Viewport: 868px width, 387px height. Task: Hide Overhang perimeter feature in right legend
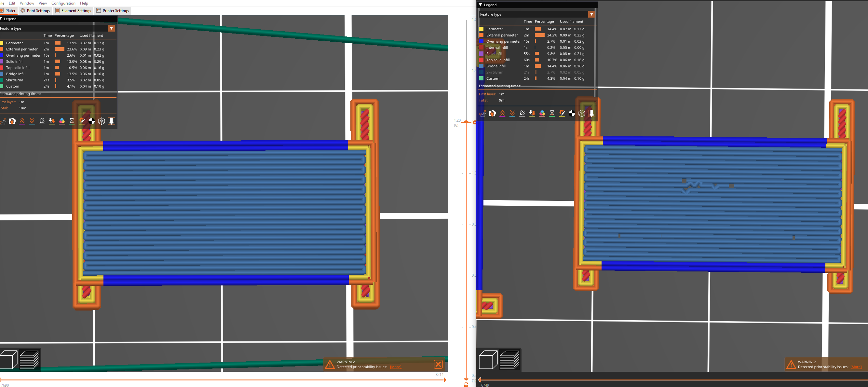tap(503, 41)
